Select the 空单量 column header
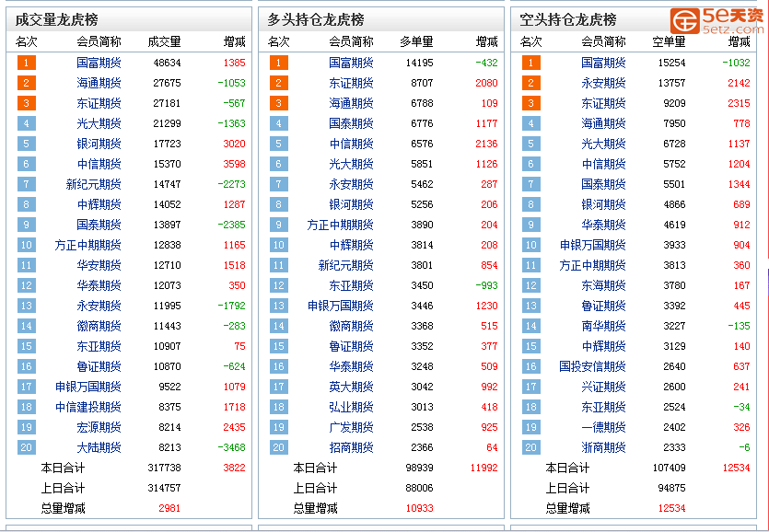Viewport: 769px width, 532px height. 669,42
